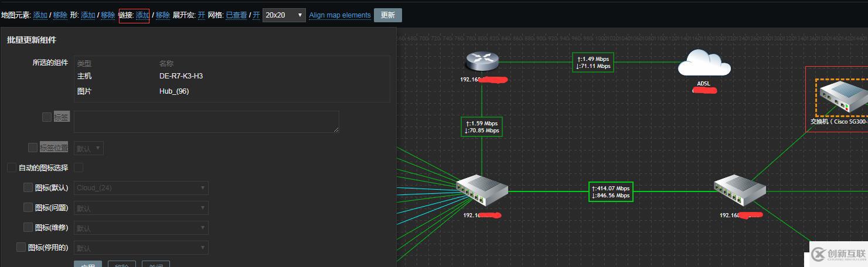Click the 1.59 Mbps link label
868x267 pixels.
click(482, 127)
